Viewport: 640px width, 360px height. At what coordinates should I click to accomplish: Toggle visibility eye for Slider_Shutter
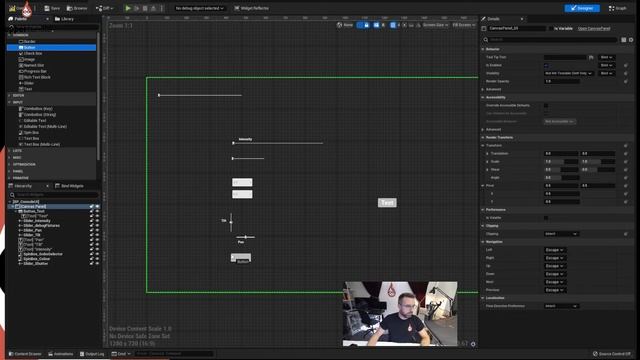(x=97, y=264)
